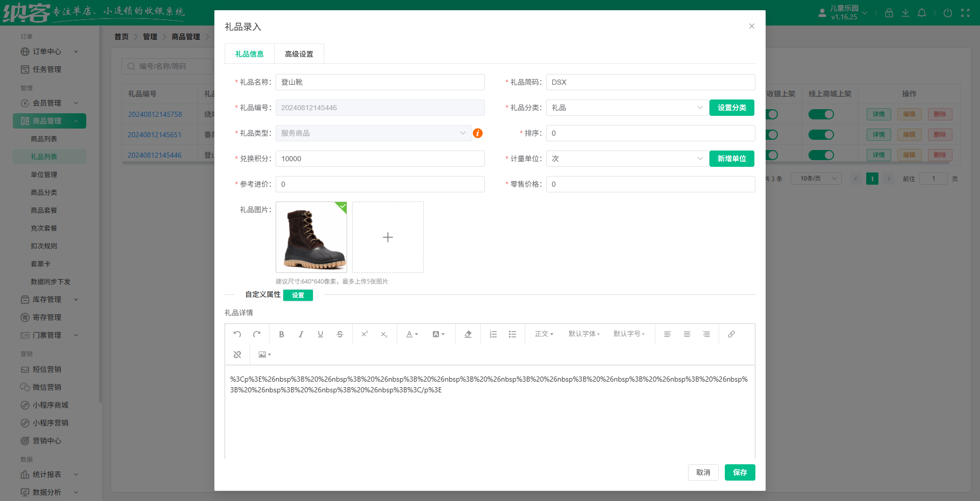980x501 pixels.
Task: Open the insert image toolbar button
Action: pos(264,355)
